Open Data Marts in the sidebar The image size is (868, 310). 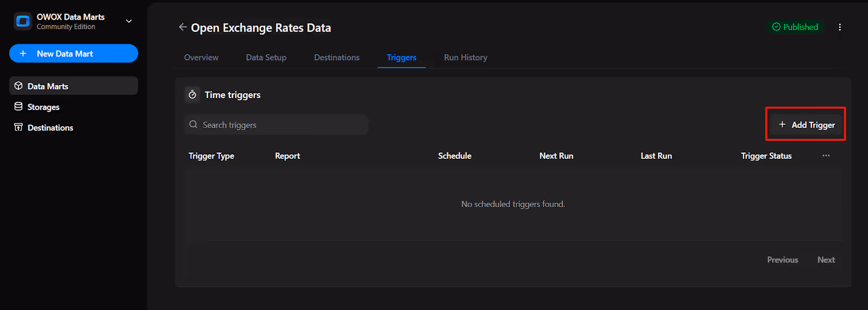pos(74,86)
